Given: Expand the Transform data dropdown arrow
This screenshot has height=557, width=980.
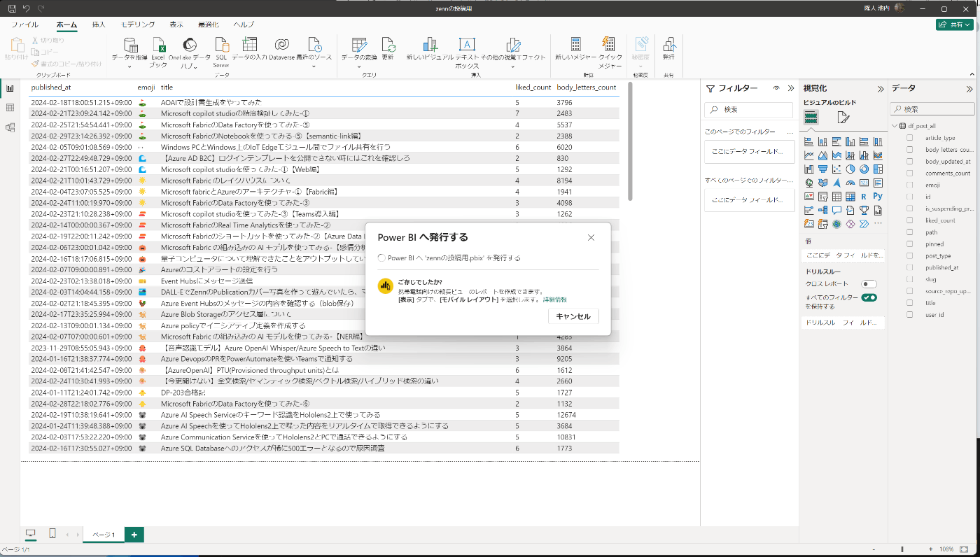Looking at the screenshot, I should coord(359,68).
